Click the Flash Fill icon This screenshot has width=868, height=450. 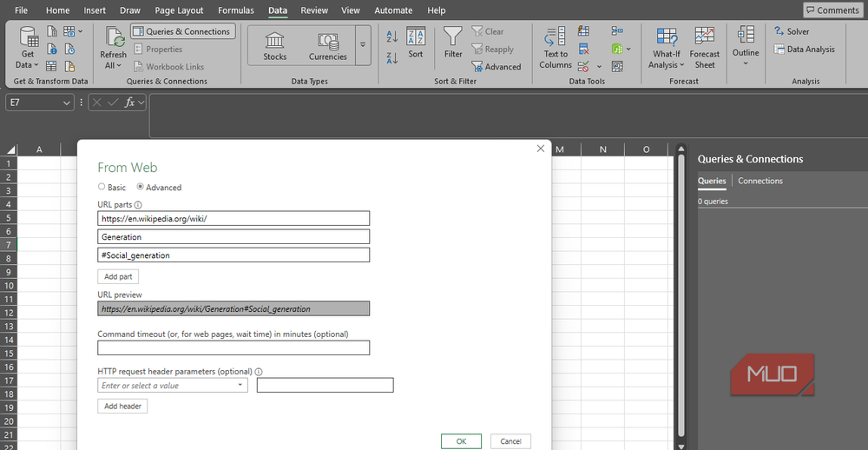click(x=583, y=31)
